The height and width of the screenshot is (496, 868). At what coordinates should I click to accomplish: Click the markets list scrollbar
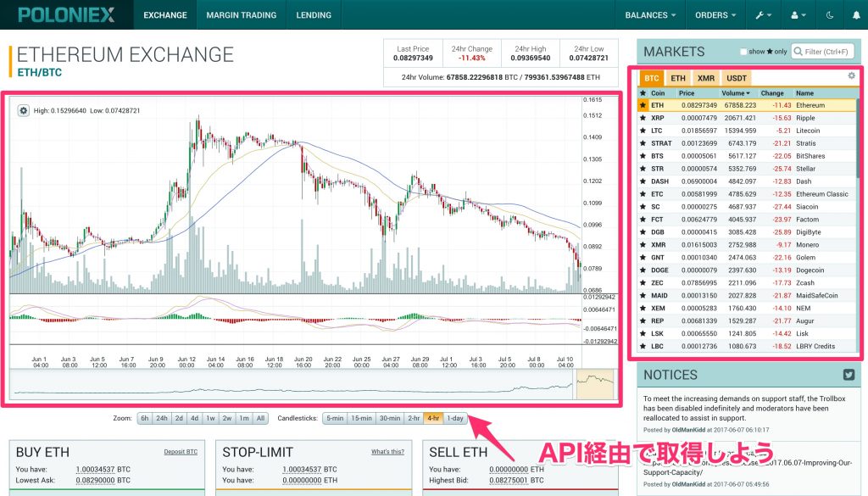click(858, 138)
